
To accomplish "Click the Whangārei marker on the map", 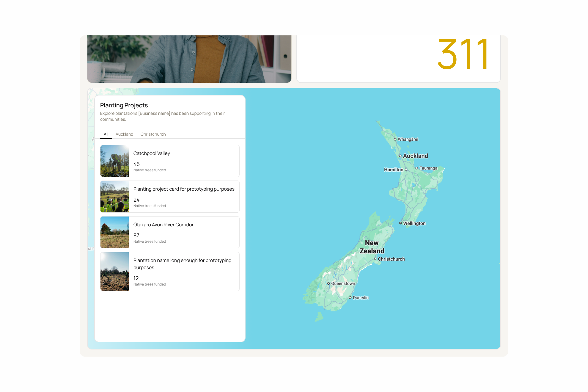I will click(x=395, y=139).
